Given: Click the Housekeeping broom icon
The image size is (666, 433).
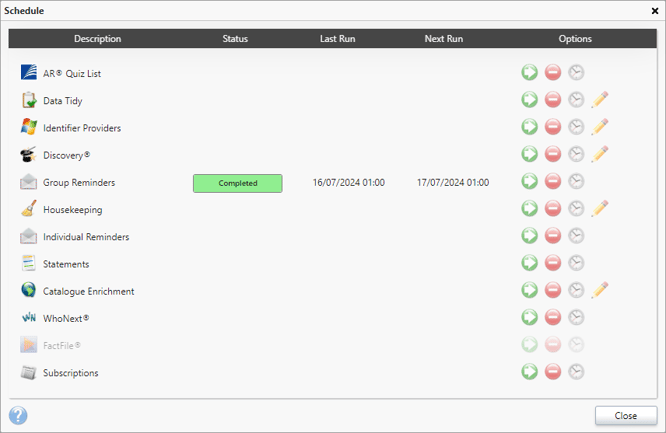Looking at the screenshot, I should 29,208.
